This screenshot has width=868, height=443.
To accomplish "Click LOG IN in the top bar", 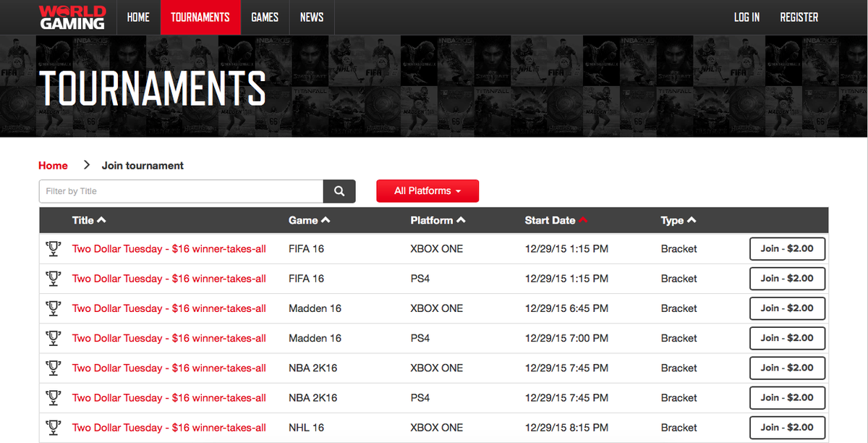I will point(746,17).
